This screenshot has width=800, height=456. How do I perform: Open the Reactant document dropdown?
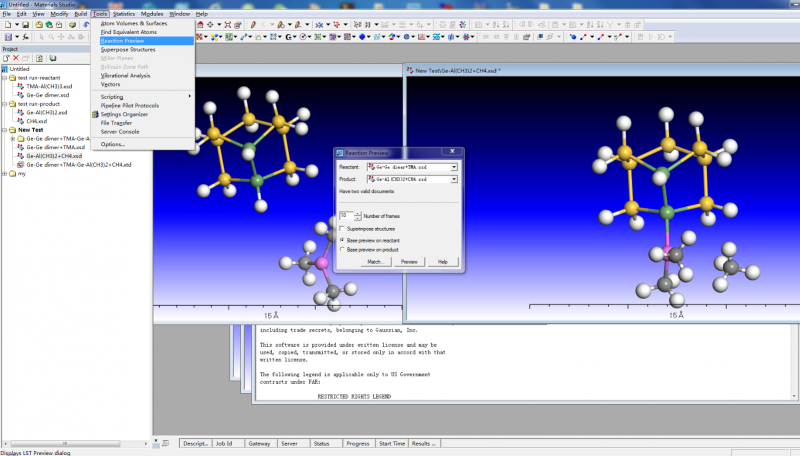[454, 166]
